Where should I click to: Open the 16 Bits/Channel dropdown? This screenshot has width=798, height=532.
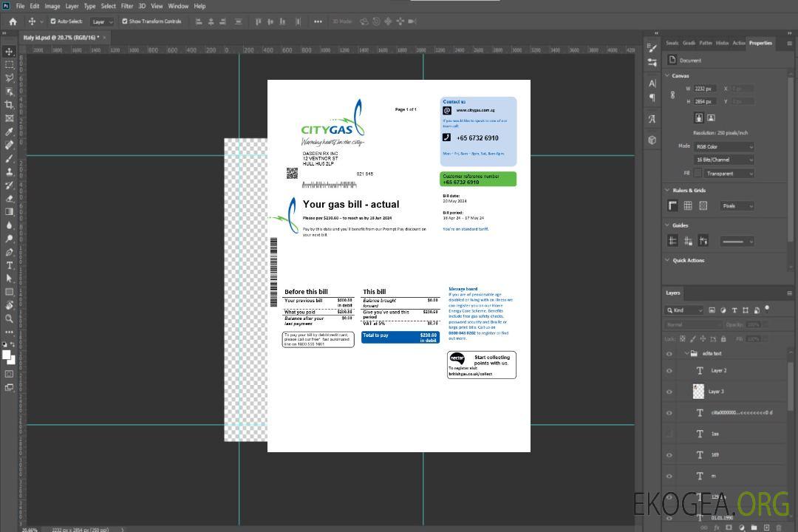(724, 160)
